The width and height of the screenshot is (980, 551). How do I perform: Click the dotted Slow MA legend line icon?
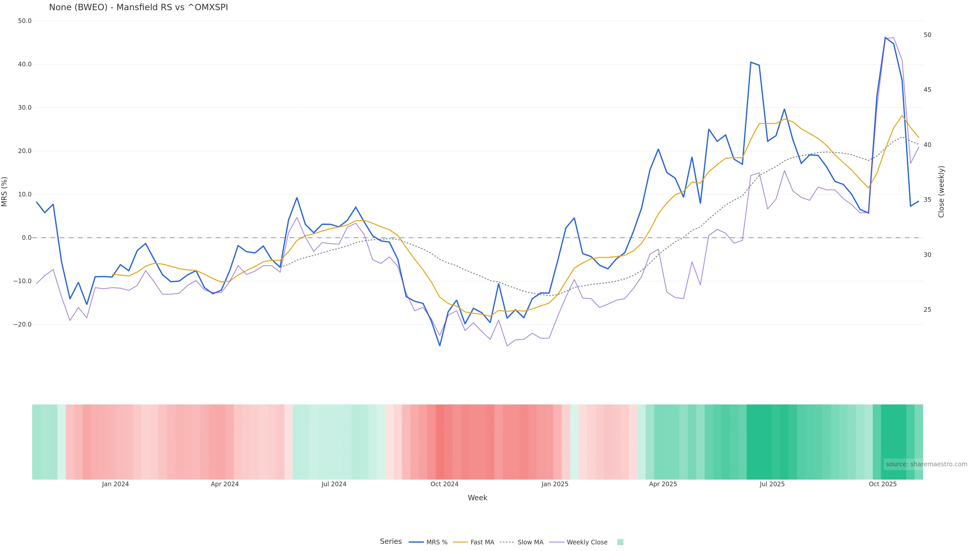click(x=507, y=542)
